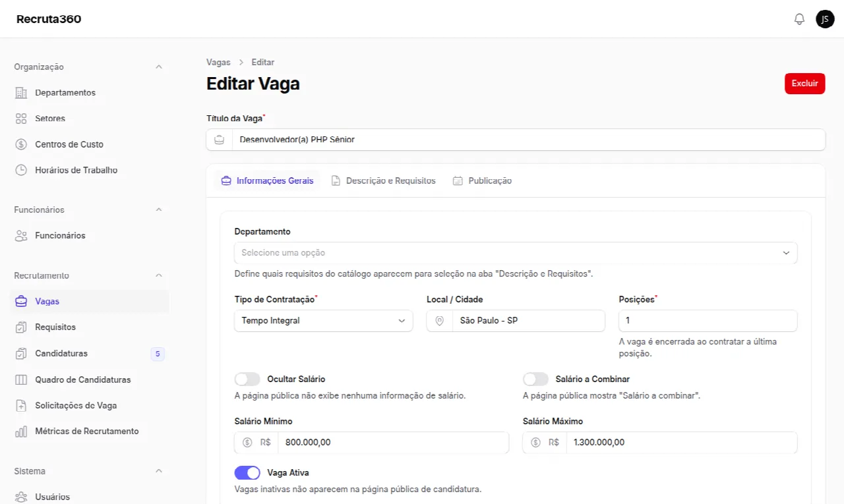Click the Local / Cidade input field

(528, 321)
